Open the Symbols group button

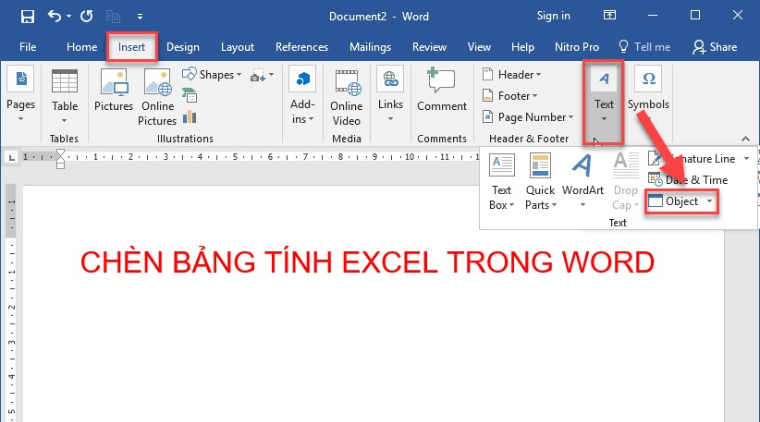(649, 94)
